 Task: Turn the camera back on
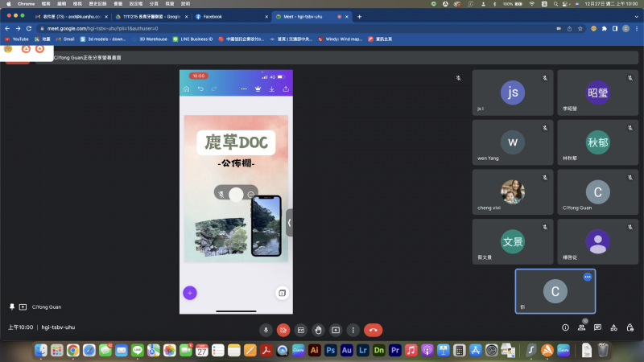(283, 330)
